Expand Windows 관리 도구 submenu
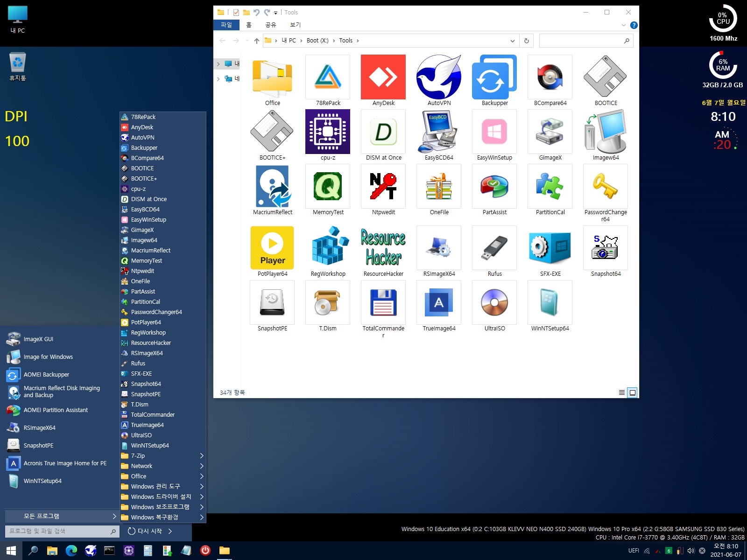Image resolution: width=747 pixels, height=560 pixels. (x=162, y=486)
